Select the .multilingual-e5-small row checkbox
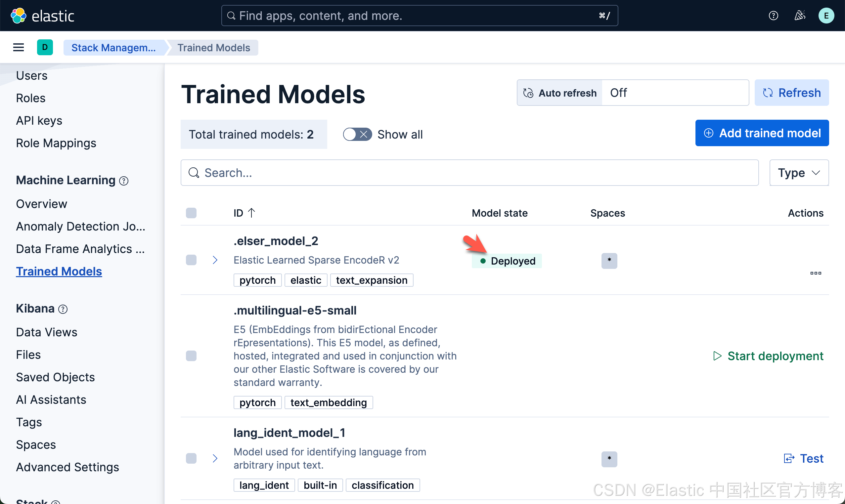This screenshot has height=504, width=845. pyautogui.click(x=191, y=356)
